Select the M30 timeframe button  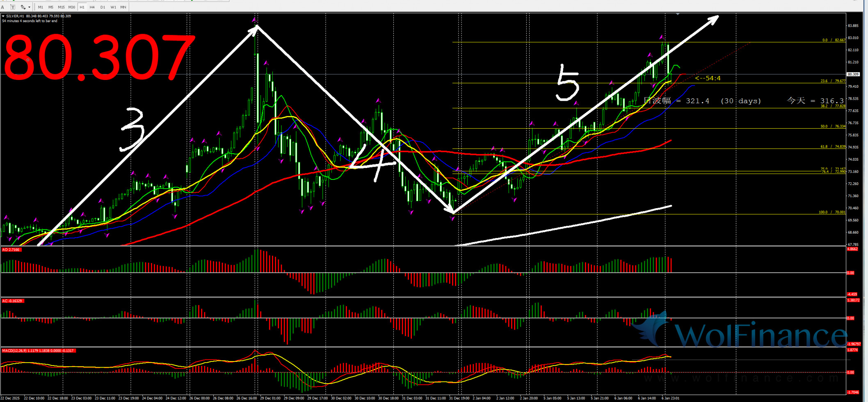tap(72, 7)
